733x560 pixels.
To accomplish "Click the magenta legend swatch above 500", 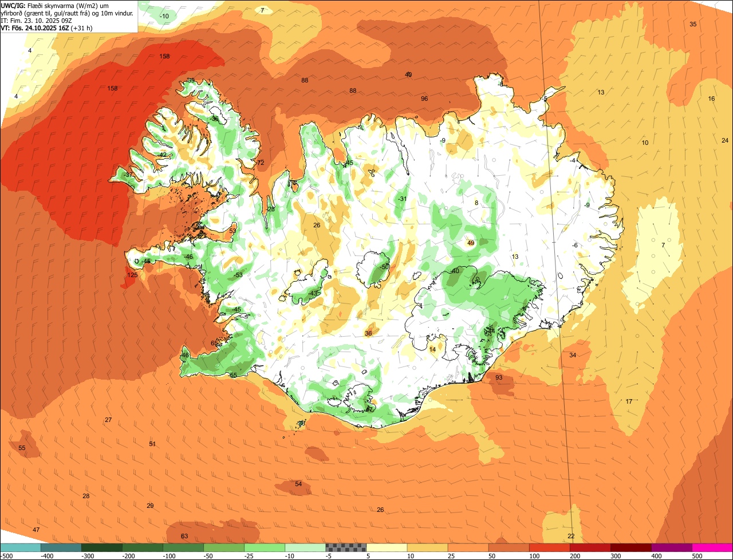I will 712,548.
